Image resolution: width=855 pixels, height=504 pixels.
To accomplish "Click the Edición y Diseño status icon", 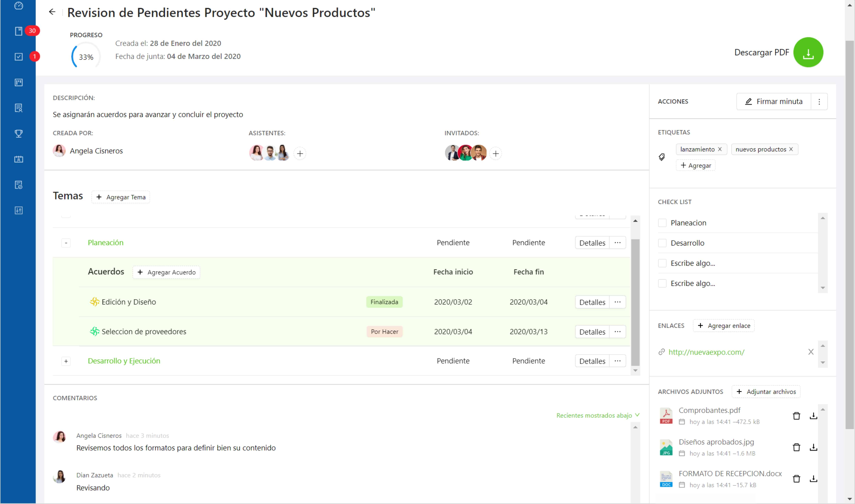I will [94, 302].
